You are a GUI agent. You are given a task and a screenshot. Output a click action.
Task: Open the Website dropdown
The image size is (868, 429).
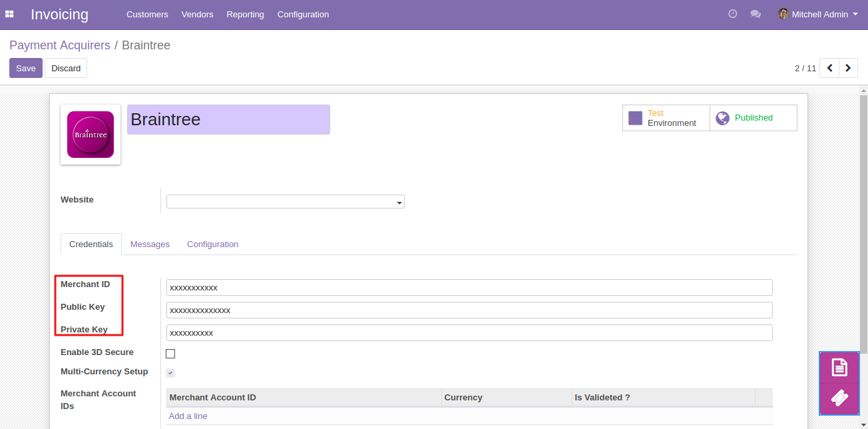click(286, 202)
